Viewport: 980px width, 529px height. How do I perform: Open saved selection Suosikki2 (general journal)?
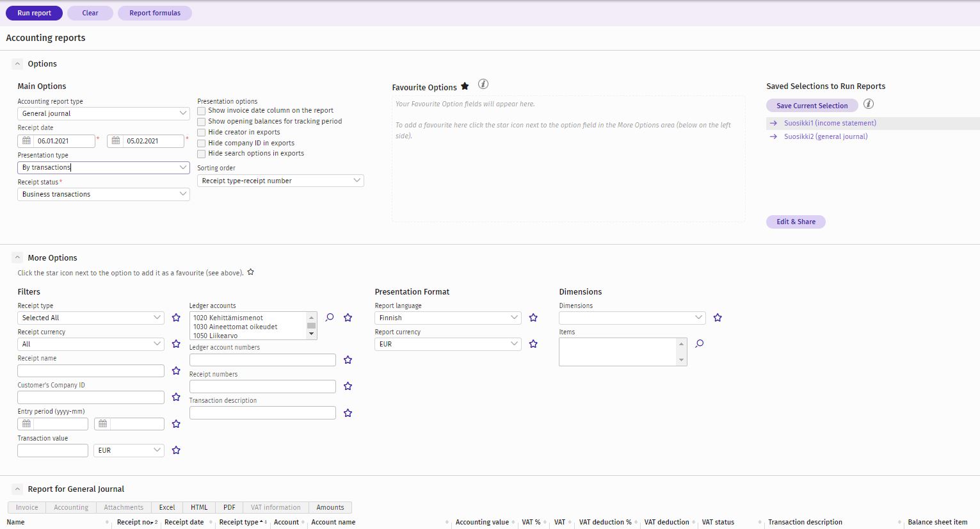[x=826, y=136]
